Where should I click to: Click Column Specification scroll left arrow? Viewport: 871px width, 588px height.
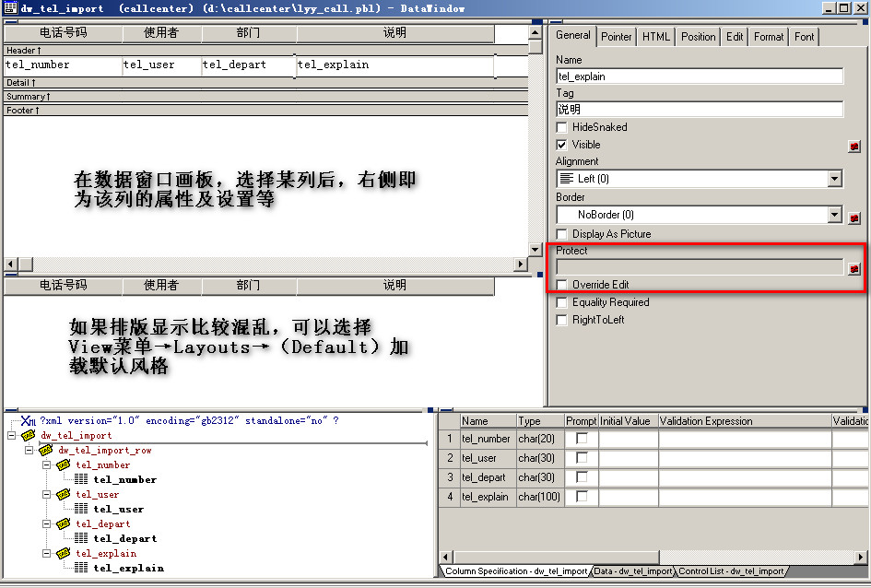446,557
